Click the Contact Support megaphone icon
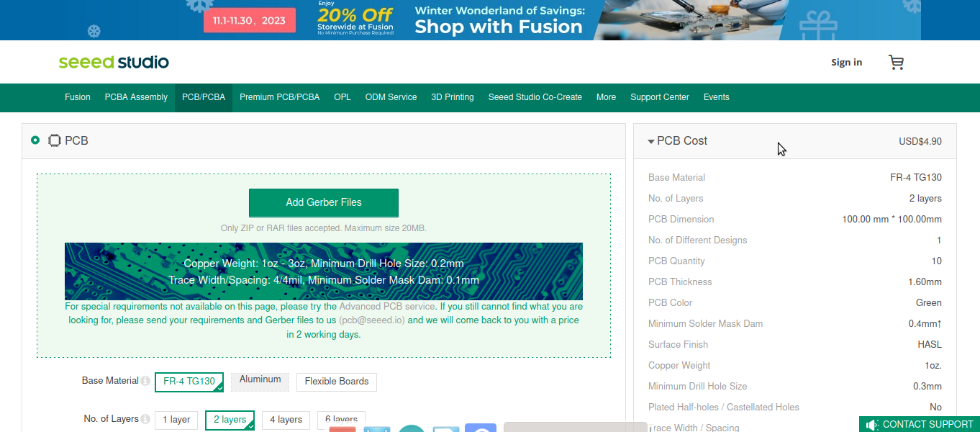 click(872, 425)
